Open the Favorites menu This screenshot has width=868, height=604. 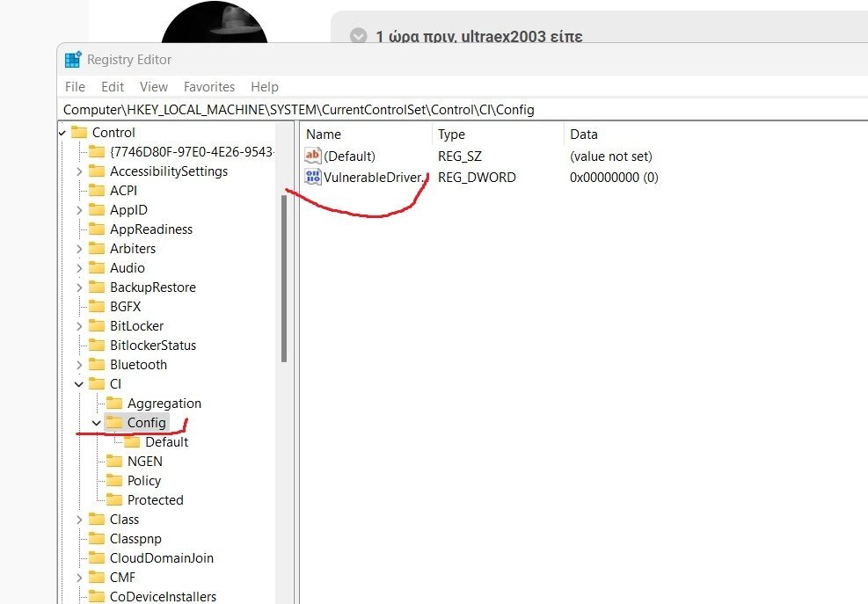point(208,87)
